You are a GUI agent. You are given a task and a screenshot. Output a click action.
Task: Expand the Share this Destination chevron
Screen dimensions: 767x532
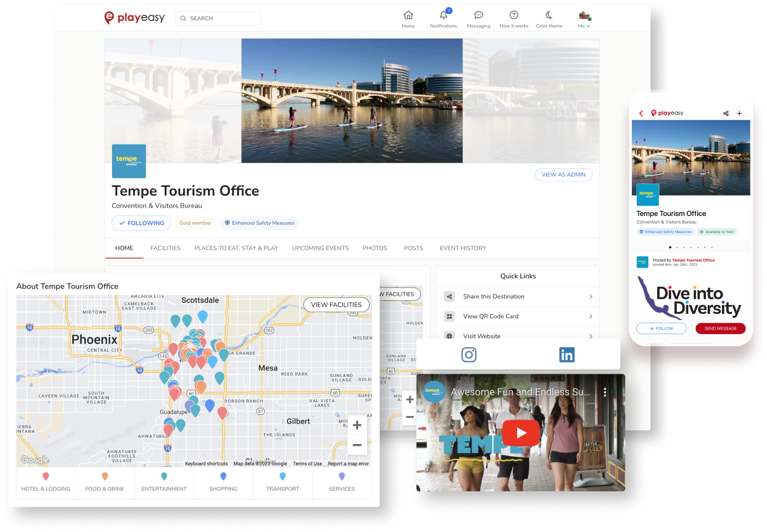pyautogui.click(x=591, y=297)
